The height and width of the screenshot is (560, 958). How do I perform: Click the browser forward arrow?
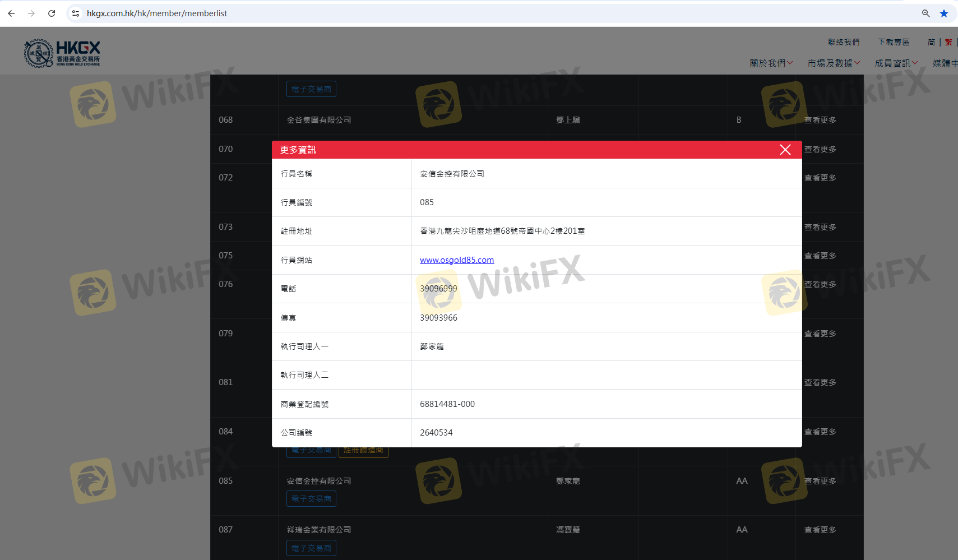[31, 13]
